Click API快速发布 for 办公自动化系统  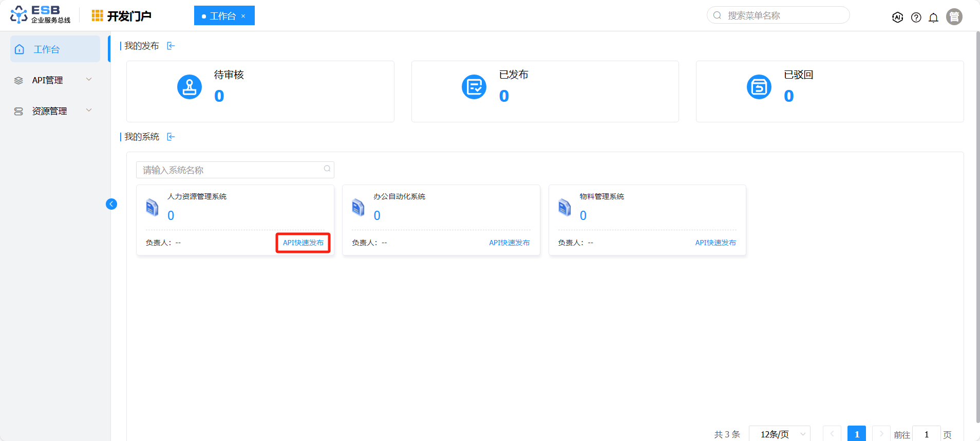coord(509,243)
